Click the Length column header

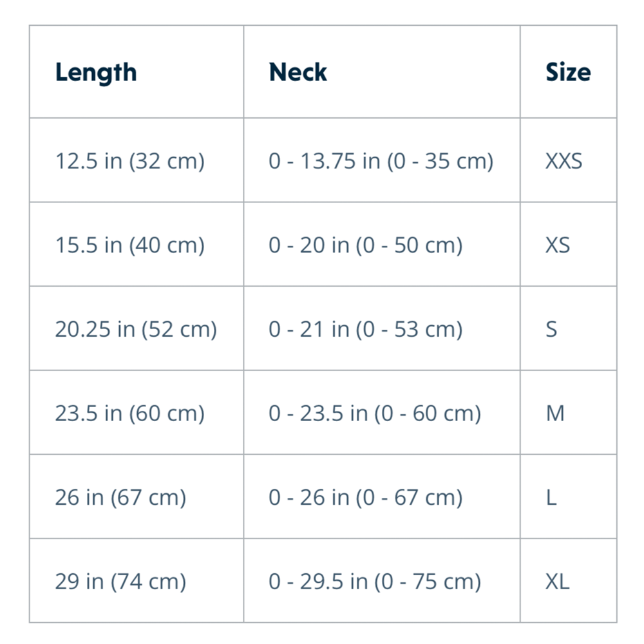click(96, 72)
